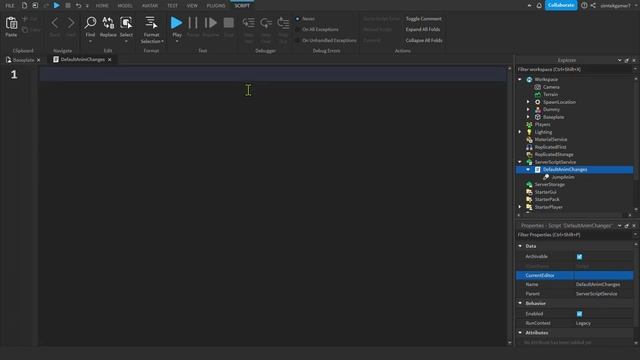The height and width of the screenshot is (360, 640).
Task: Click the Step Over debugger icon
Action: (266, 23)
